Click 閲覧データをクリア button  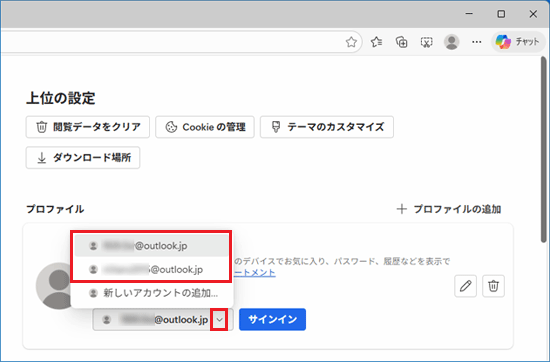coord(88,127)
